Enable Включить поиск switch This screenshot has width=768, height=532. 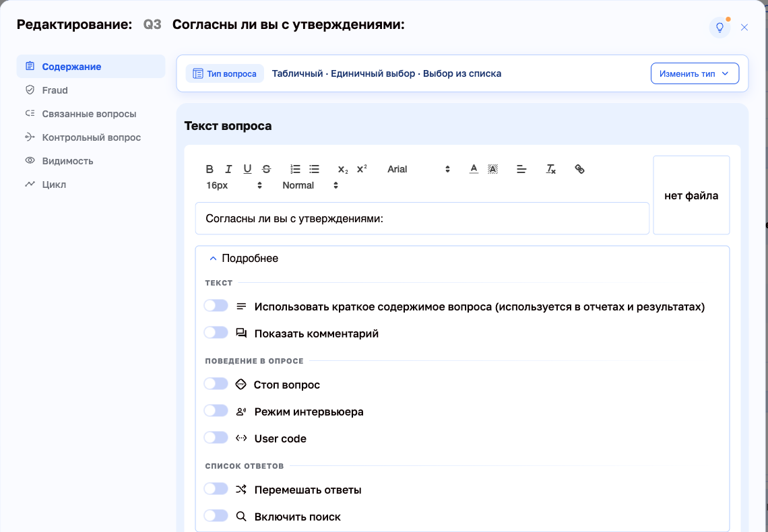[x=216, y=515]
